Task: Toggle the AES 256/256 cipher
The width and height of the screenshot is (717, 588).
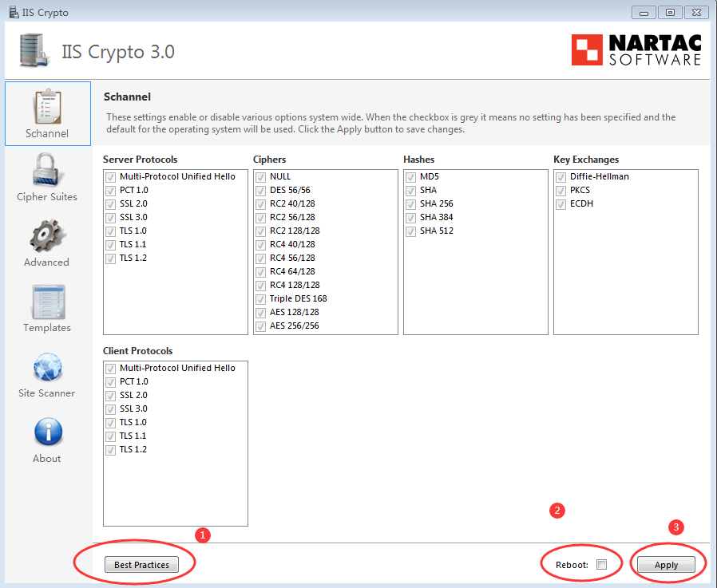Action: coord(260,326)
